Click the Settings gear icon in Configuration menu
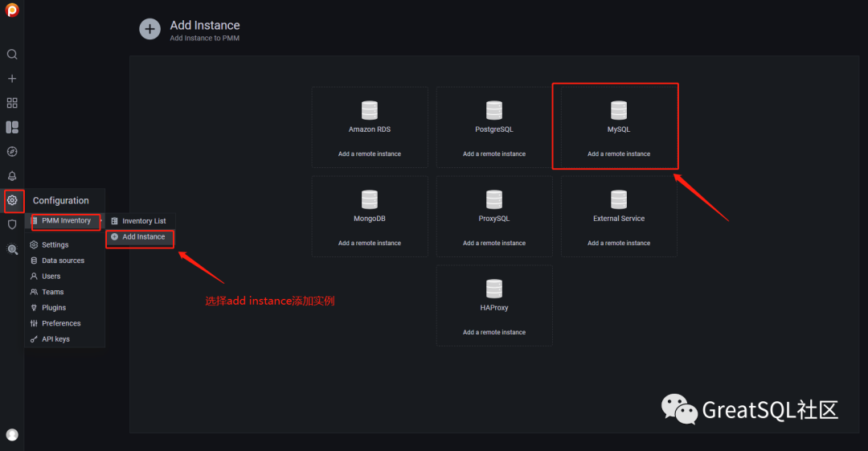The height and width of the screenshot is (451, 868). (x=34, y=245)
